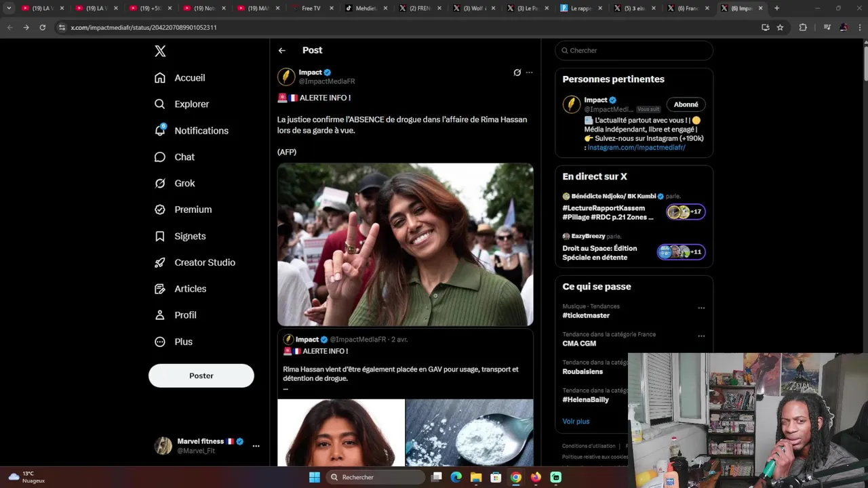Image resolution: width=868 pixels, height=488 pixels.
Task: Open the #HelenaBailly trend
Action: coord(586,400)
